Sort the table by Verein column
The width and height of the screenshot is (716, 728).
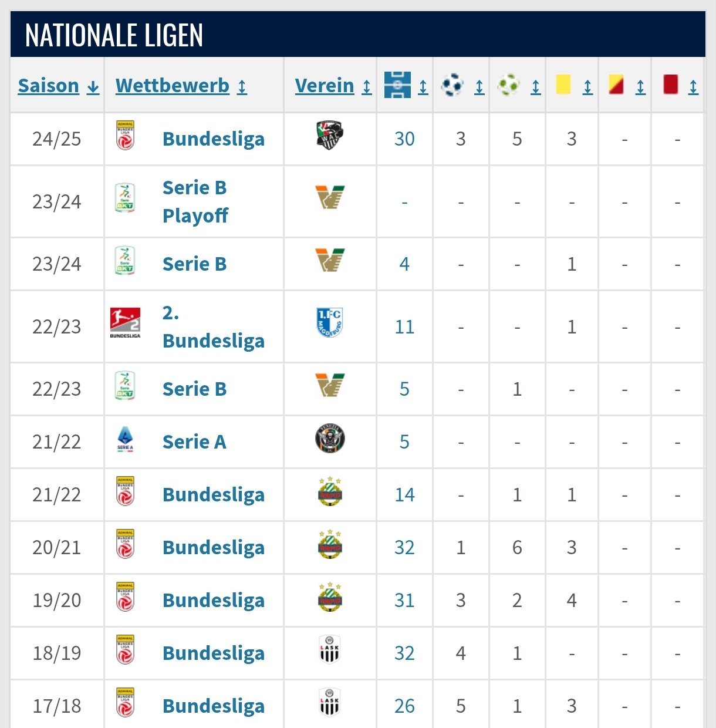point(333,86)
